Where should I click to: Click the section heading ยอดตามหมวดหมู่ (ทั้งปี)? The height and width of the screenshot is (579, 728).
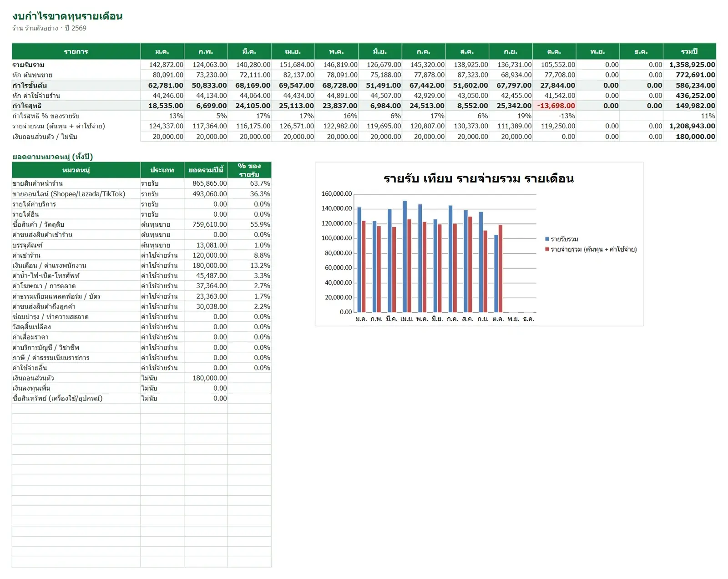[52, 157]
